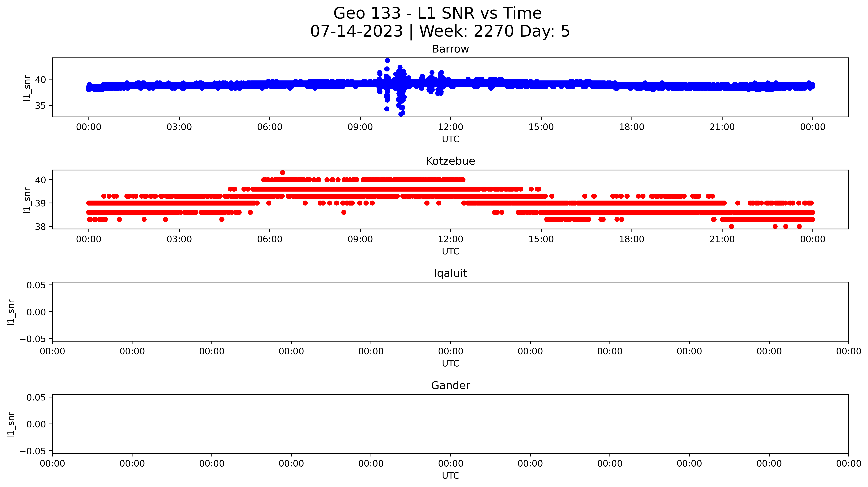The width and height of the screenshot is (868, 487).
Task: Click the 03:00 tick label under Kotzebue plot
Action: pyautogui.click(x=179, y=239)
